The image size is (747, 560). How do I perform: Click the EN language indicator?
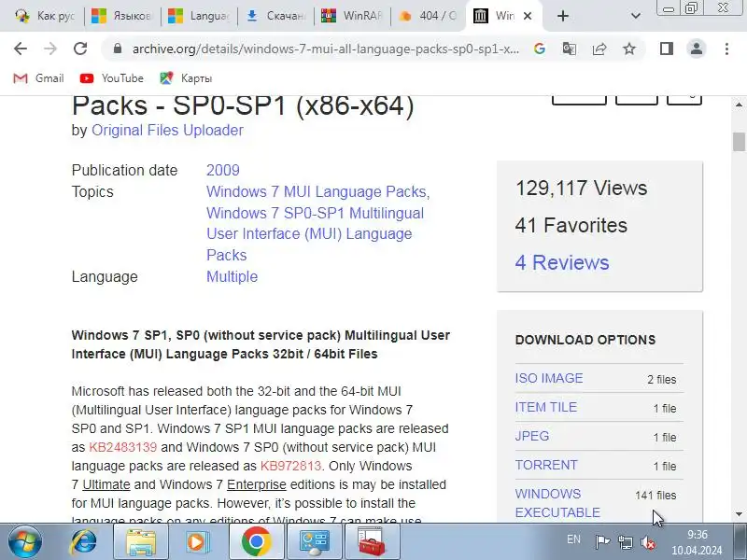tap(573, 539)
